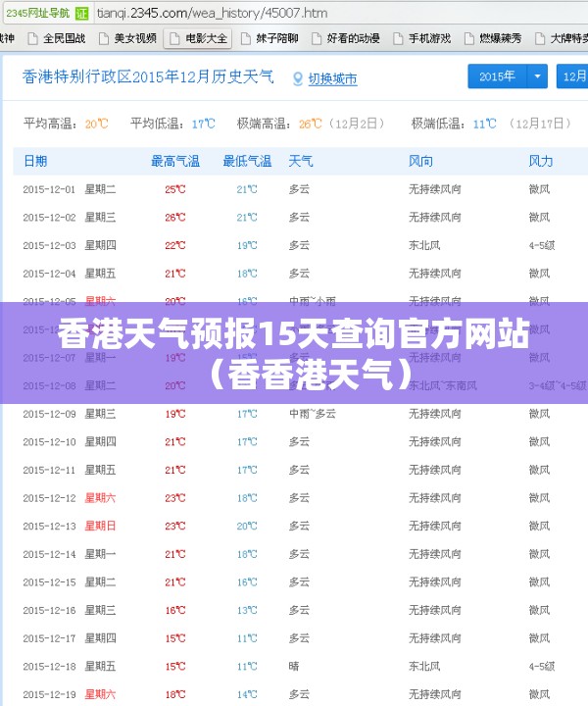Open the 全民国战 bookmark
The width and height of the screenshot is (588, 706).
[x=57, y=38]
